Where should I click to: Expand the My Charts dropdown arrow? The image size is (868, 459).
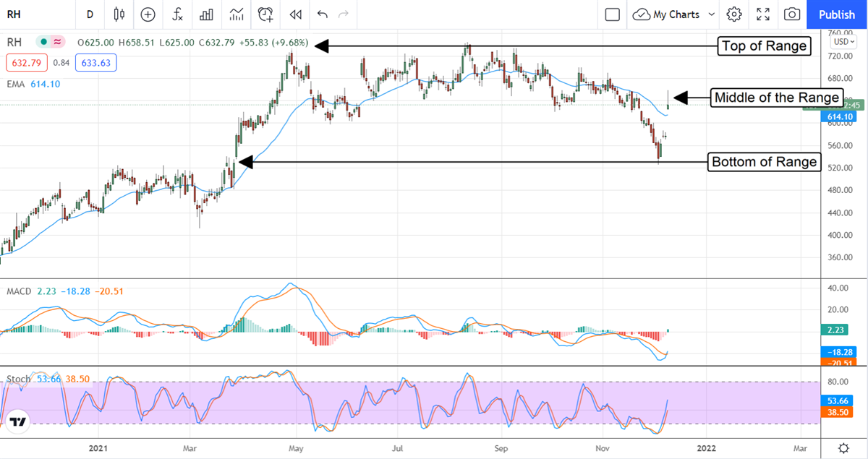(712, 14)
